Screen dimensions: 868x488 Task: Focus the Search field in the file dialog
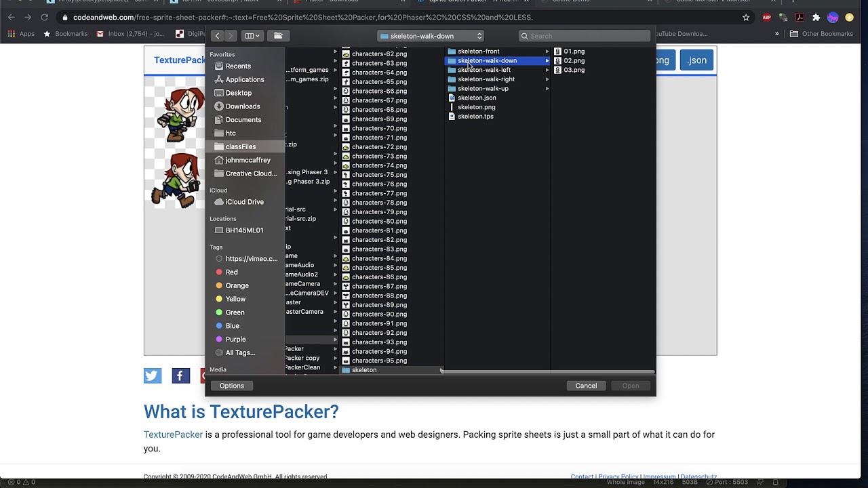[585, 36]
